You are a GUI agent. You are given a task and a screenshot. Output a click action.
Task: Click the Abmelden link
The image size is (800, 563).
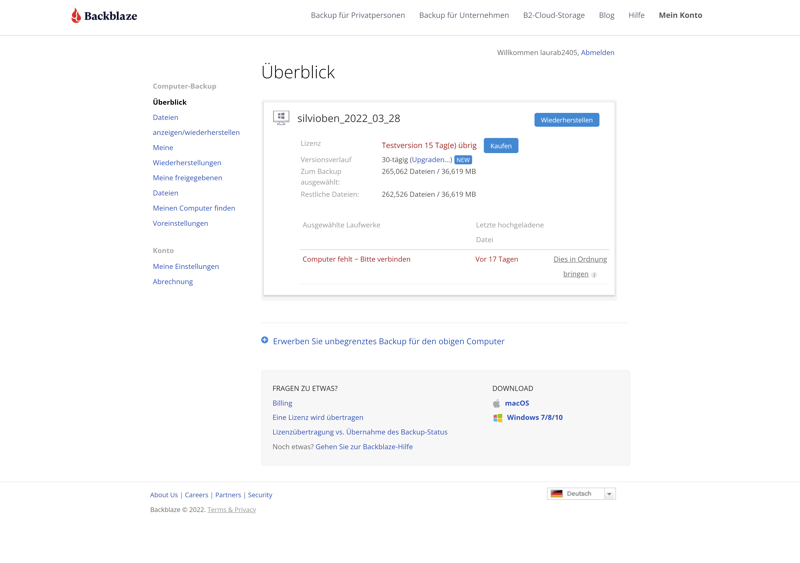[x=597, y=52]
